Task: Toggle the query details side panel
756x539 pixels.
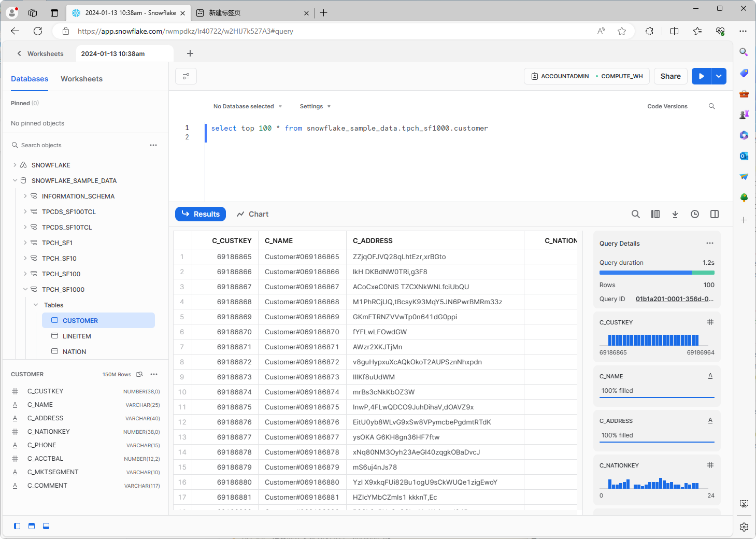Action: 714,214
